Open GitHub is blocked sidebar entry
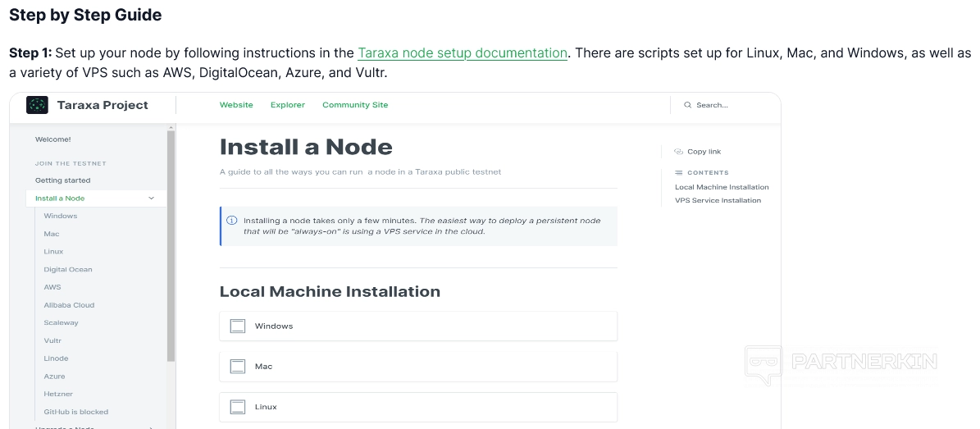 click(75, 412)
